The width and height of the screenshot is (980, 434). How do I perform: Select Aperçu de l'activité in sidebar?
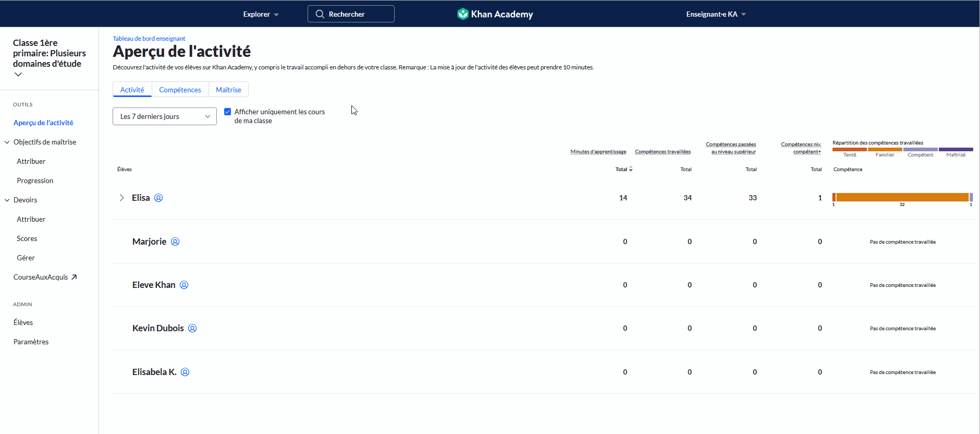(43, 123)
